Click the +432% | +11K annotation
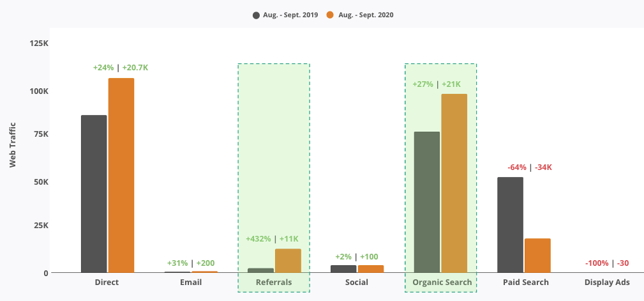The width and height of the screenshot is (644, 301). click(272, 239)
